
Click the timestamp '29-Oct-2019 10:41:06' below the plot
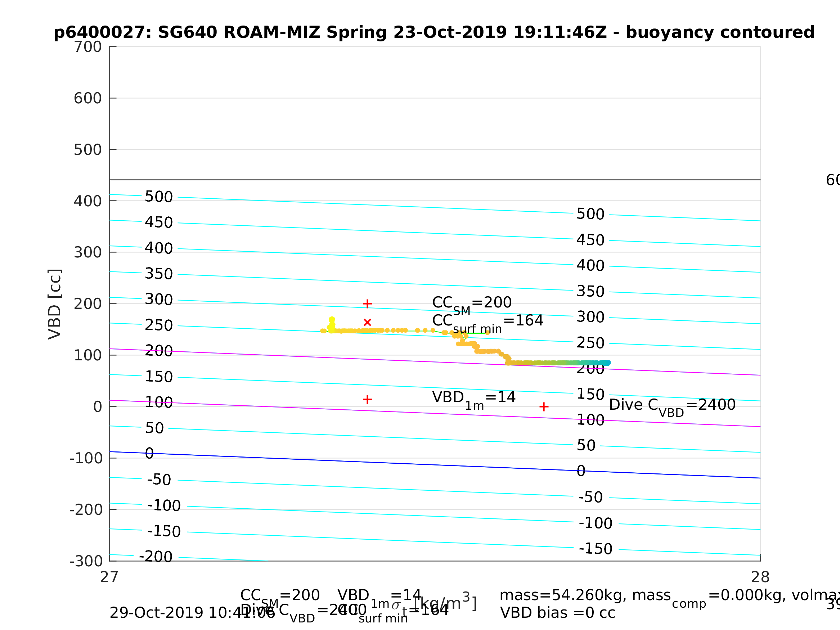point(192,613)
